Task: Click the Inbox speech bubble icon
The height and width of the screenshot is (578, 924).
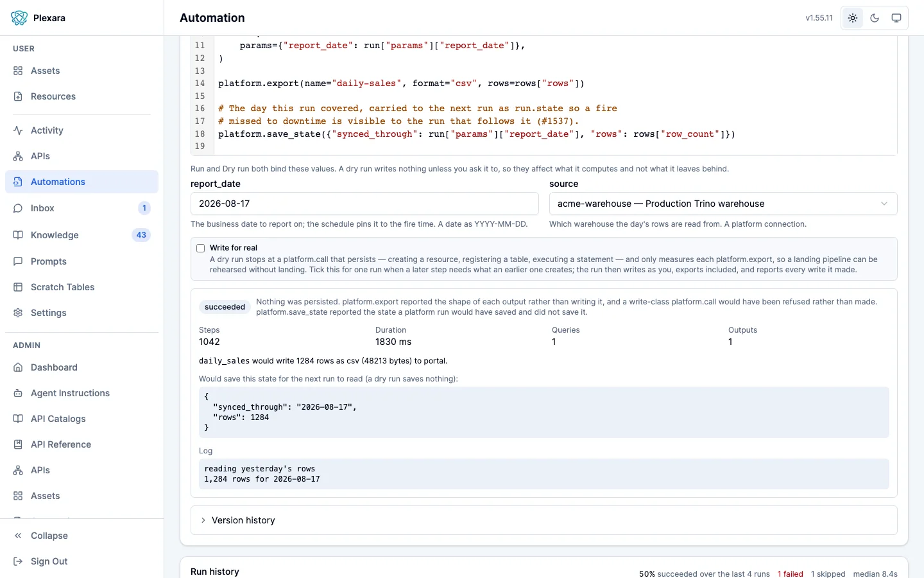Action: (x=18, y=208)
